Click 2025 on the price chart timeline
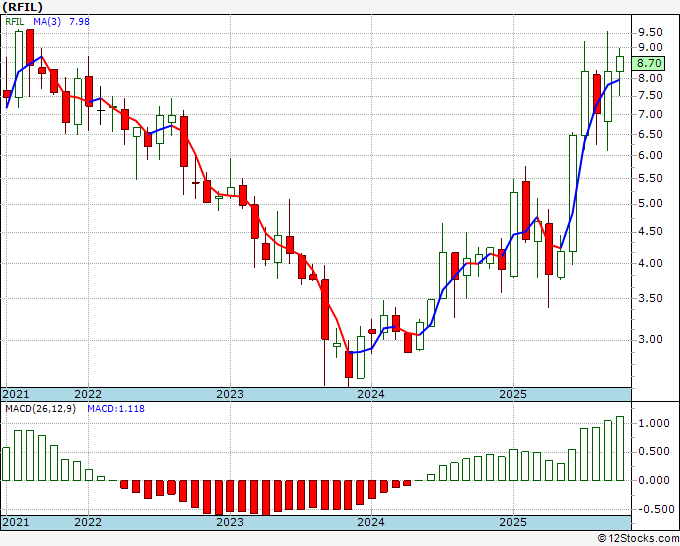The height and width of the screenshot is (546, 680). (x=513, y=394)
